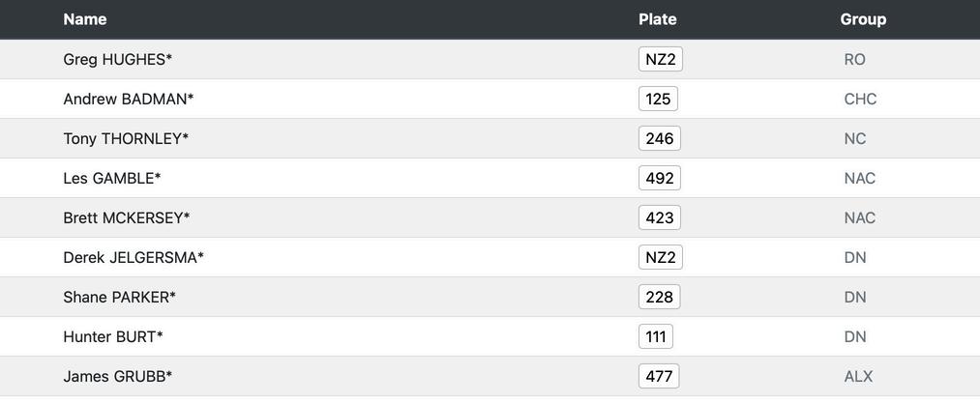Select Les GAMBLE* row name
This screenshot has width=980, height=403.
[x=111, y=179]
